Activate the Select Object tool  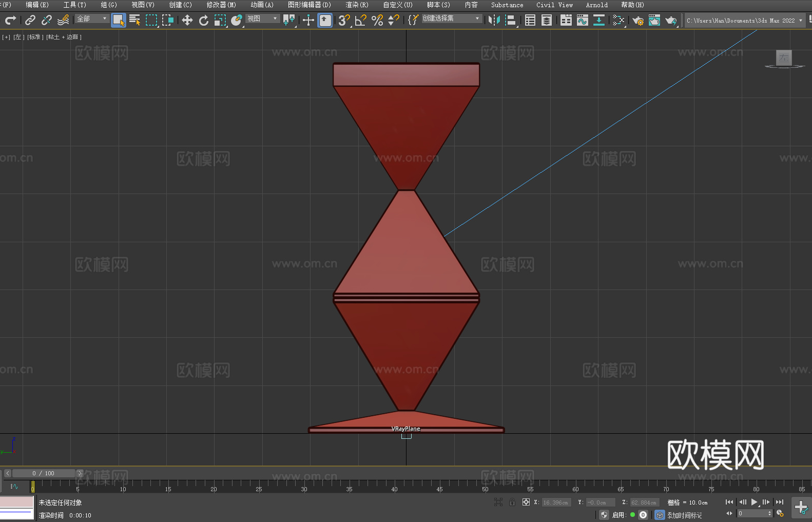pos(119,20)
